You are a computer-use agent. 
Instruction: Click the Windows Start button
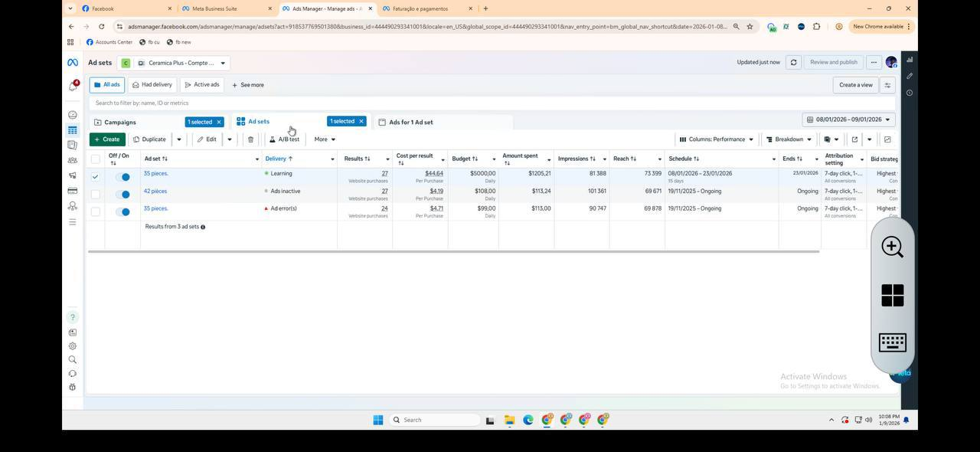[x=377, y=420]
